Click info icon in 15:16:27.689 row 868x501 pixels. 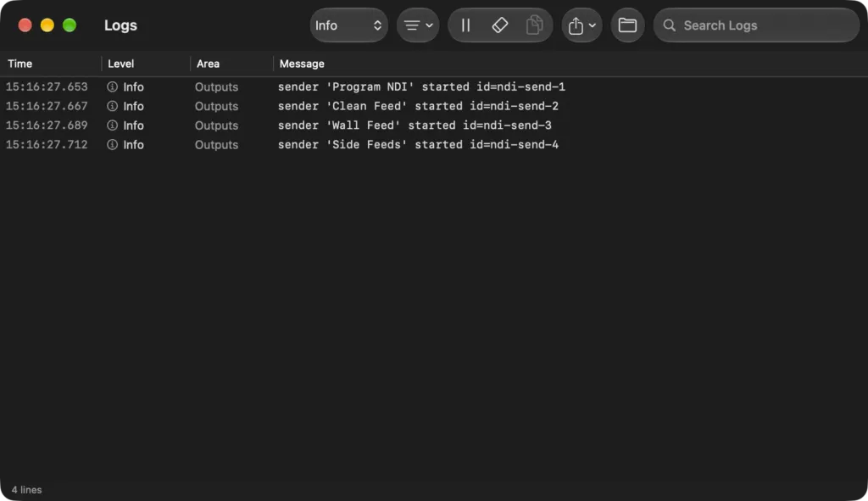coord(113,125)
